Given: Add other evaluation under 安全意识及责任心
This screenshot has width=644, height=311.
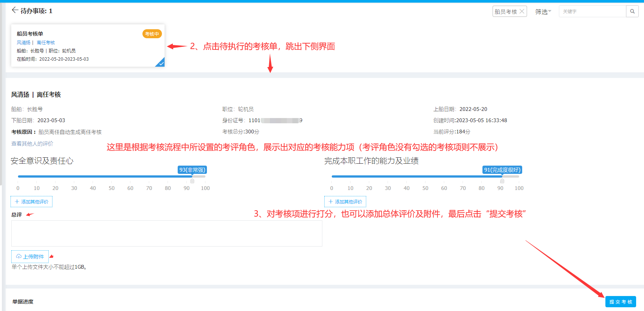Looking at the screenshot, I should click(x=31, y=202).
